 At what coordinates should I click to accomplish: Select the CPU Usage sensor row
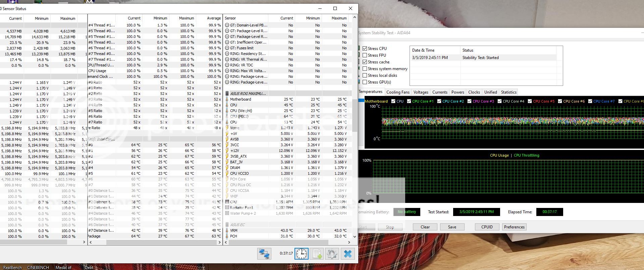click(155, 71)
